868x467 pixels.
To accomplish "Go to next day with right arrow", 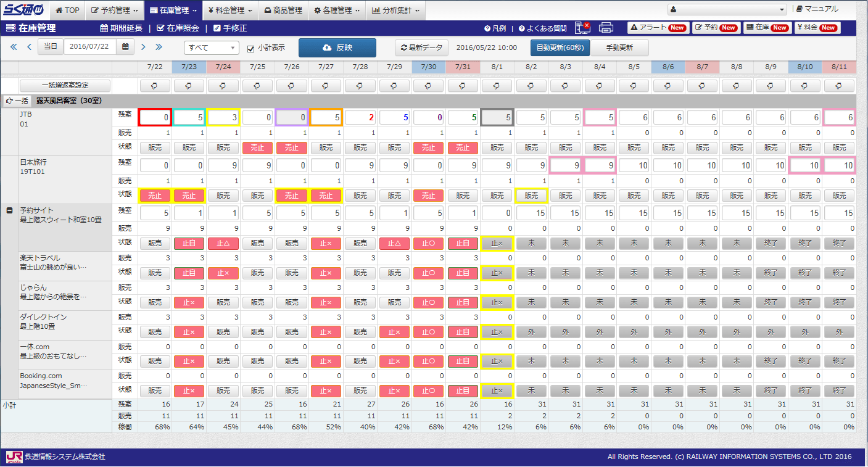I will click(143, 47).
